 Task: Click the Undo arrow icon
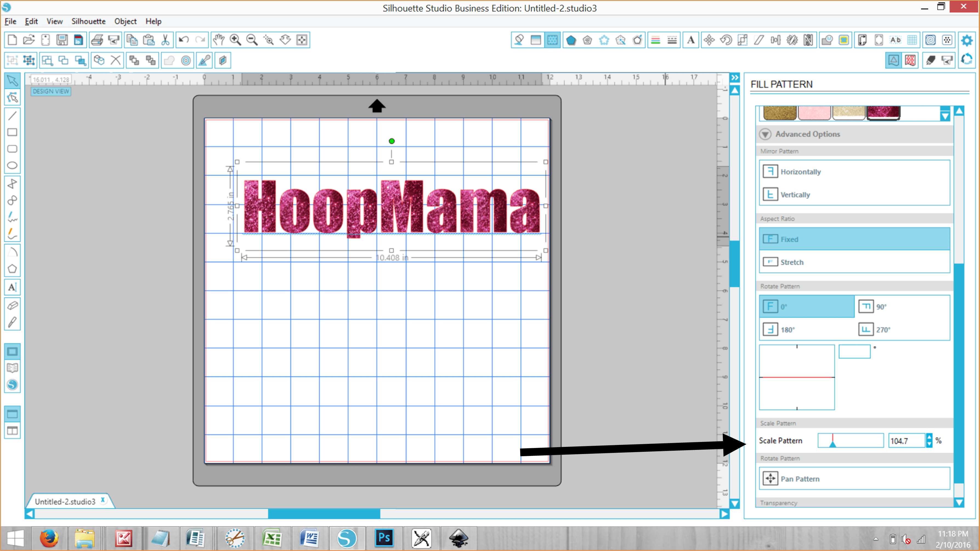(x=184, y=39)
